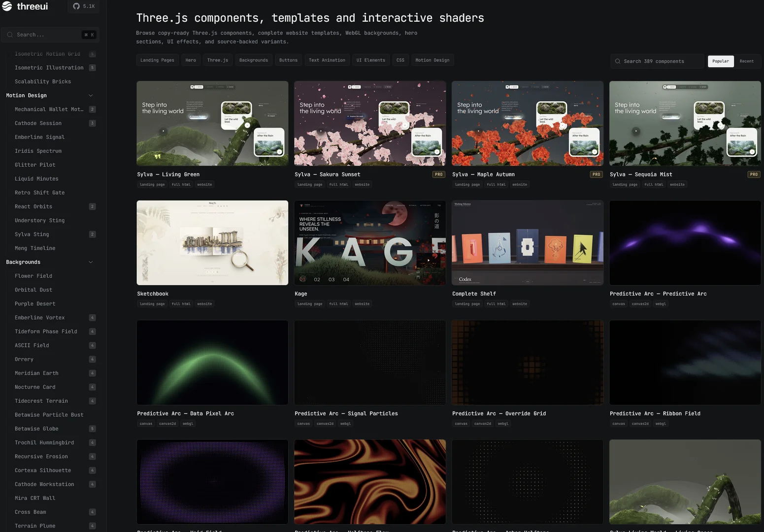Filter by UI Elements category

(371, 60)
